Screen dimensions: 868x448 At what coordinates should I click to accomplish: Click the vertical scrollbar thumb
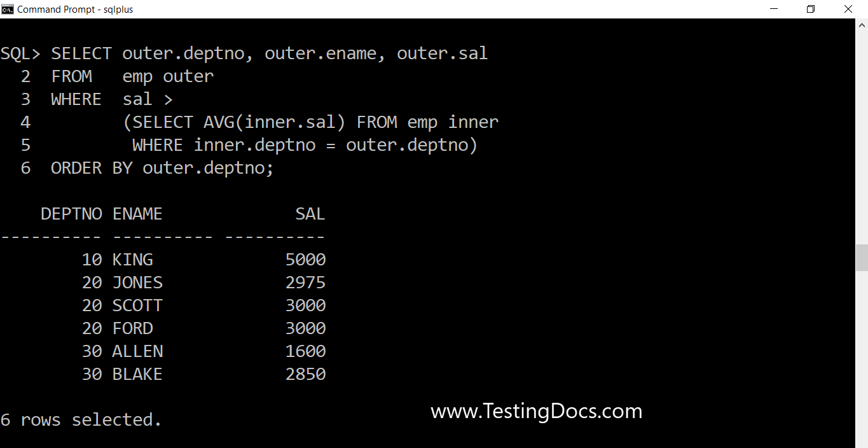(862, 258)
